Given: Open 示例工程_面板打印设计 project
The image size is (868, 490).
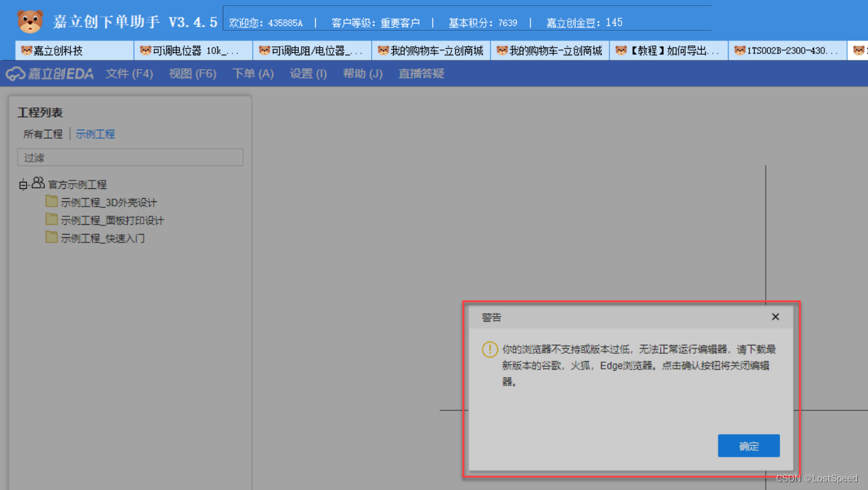Looking at the screenshot, I should point(113,221).
